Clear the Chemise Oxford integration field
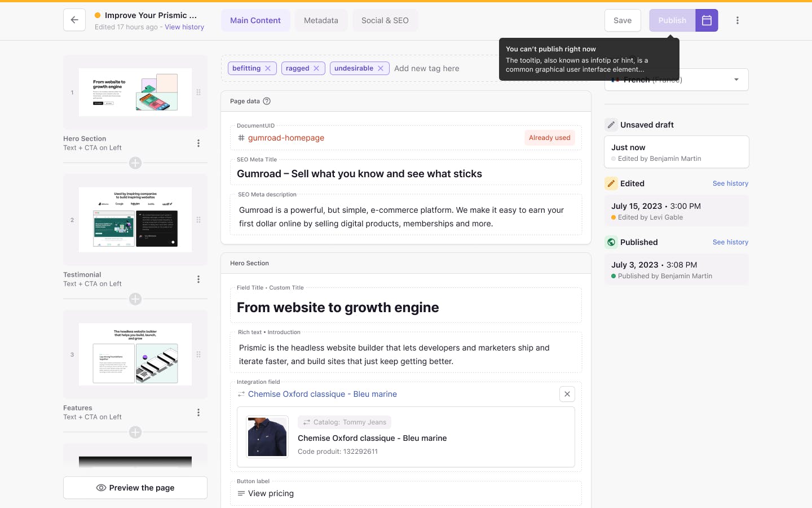This screenshot has height=508, width=812. pyautogui.click(x=567, y=394)
